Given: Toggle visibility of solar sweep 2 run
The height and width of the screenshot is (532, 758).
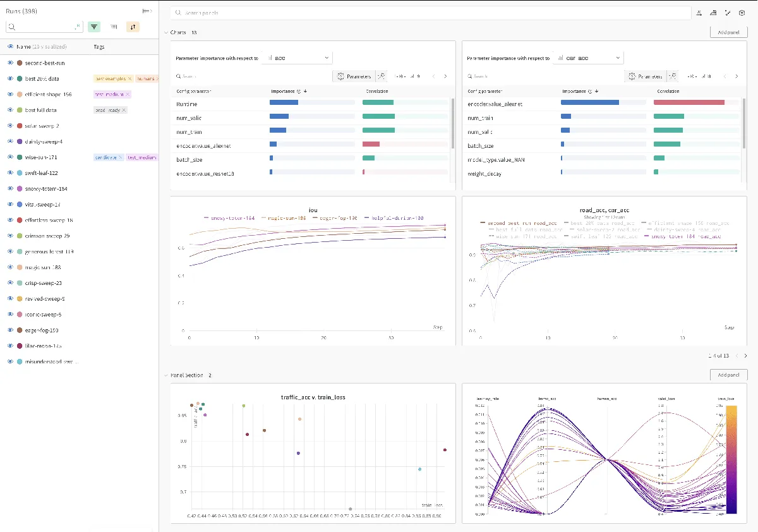Looking at the screenshot, I should pyautogui.click(x=10, y=126).
